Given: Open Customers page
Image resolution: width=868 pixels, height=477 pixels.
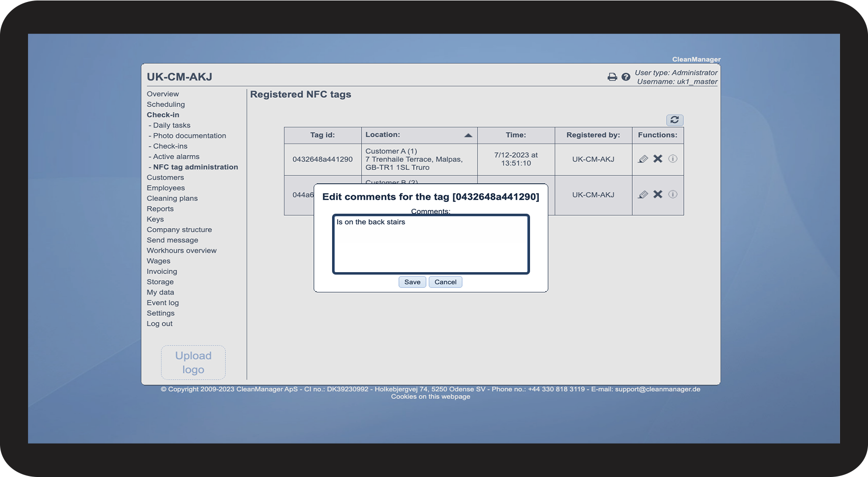Looking at the screenshot, I should [x=165, y=177].
